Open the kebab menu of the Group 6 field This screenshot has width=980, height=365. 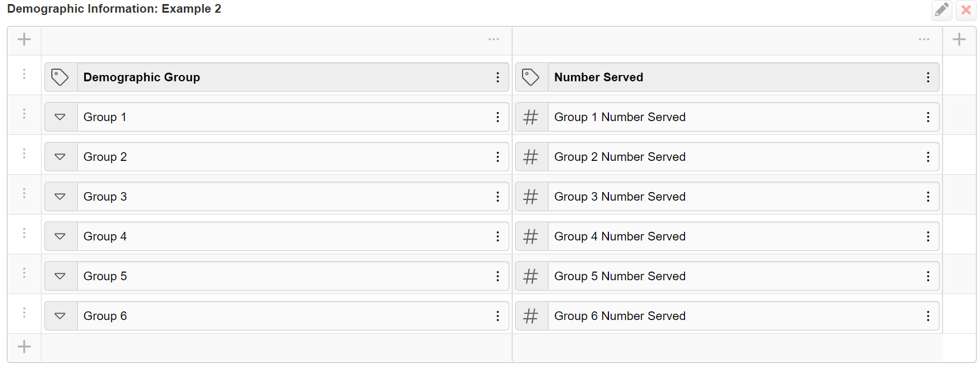tap(498, 316)
